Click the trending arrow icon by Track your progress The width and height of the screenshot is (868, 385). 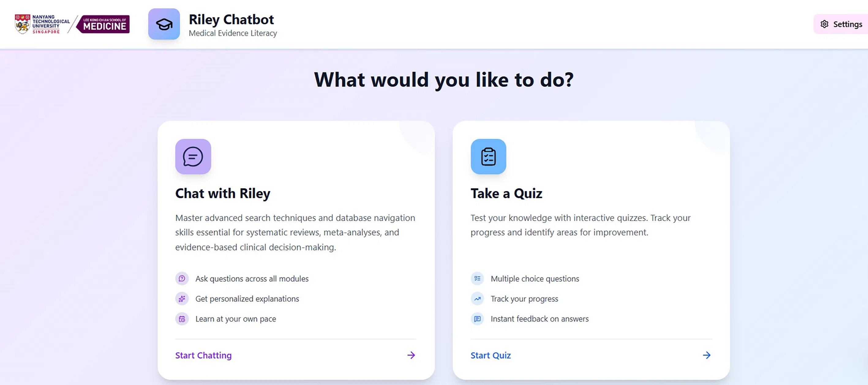click(x=477, y=299)
